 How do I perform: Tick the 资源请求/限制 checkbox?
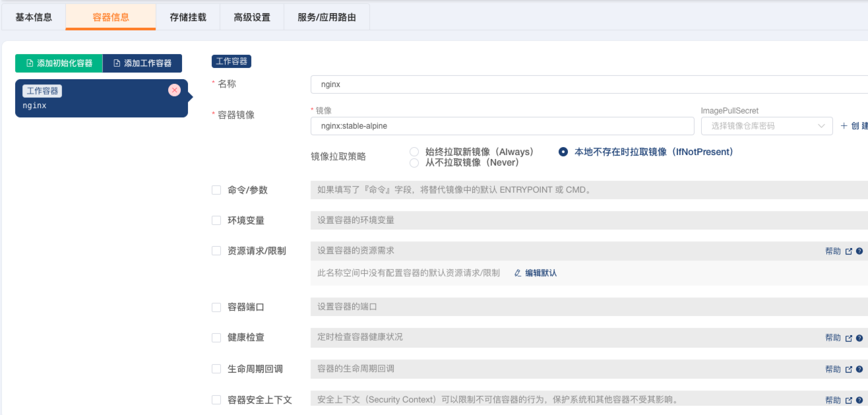click(216, 251)
